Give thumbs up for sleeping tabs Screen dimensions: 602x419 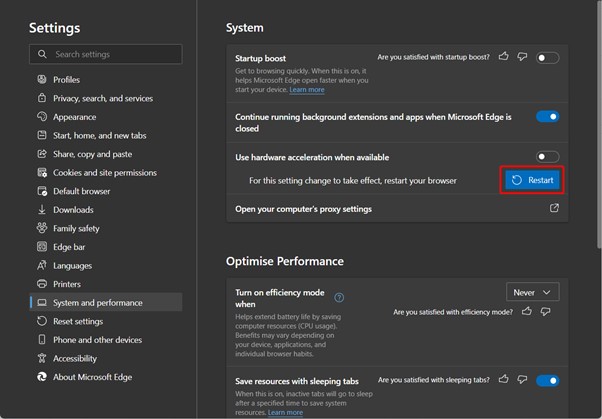pyautogui.click(x=504, y=379)
